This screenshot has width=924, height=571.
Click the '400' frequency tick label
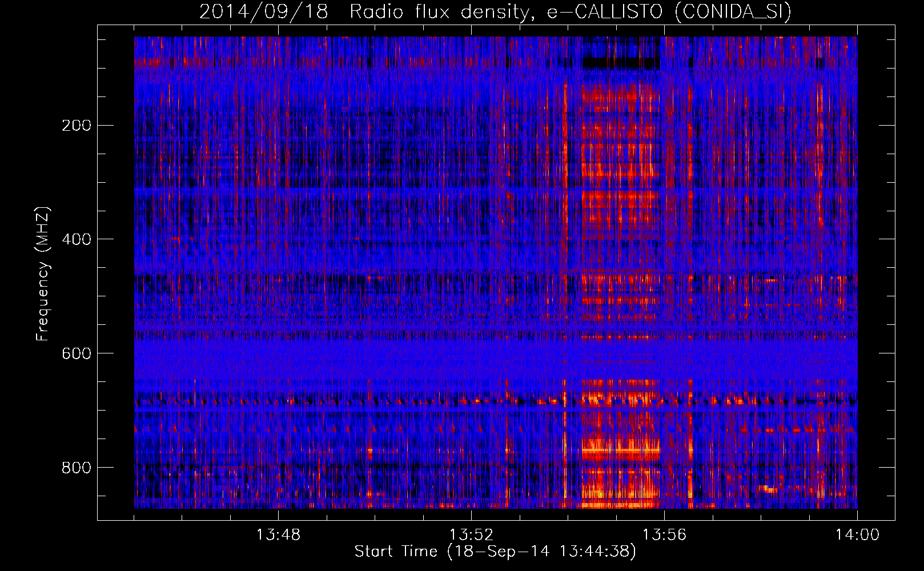(x=76, y=239)
